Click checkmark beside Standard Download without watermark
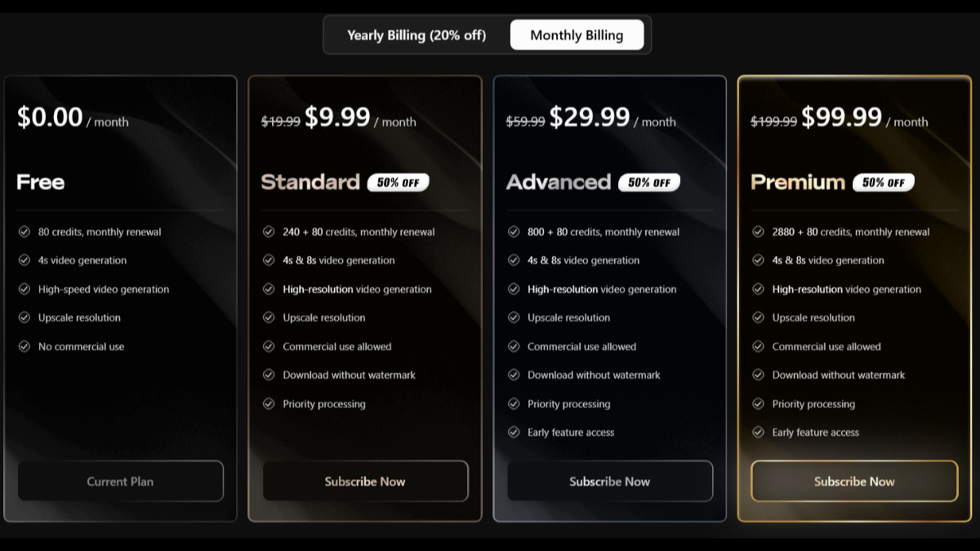 point(269,375)
